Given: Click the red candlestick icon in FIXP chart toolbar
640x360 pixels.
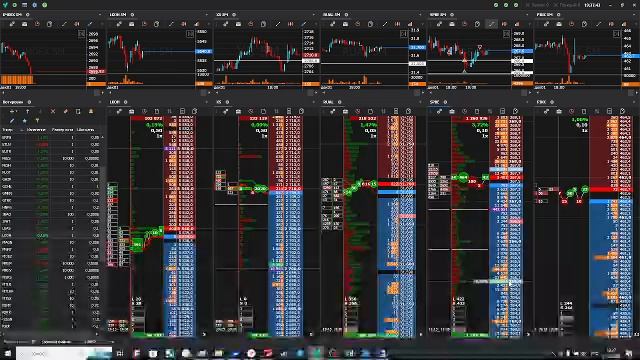Looking at the screenshot, I should [611, 24].
